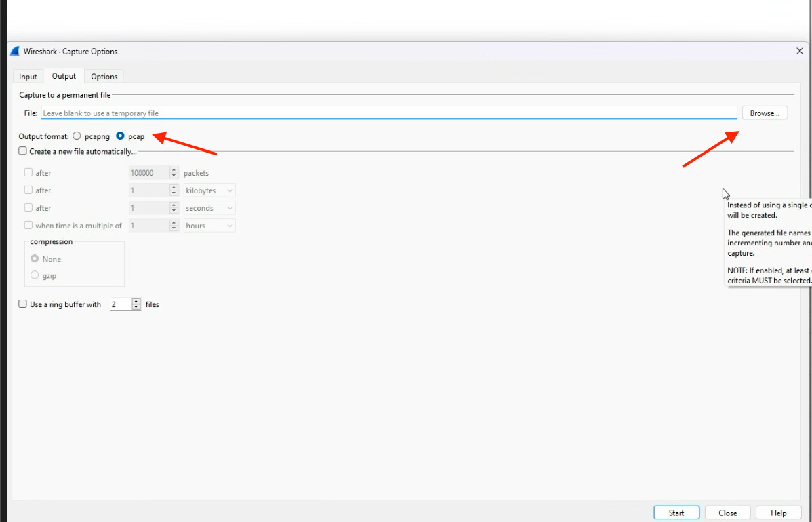Select the pcapng output format radio
This screenshot has width=812, height=522.
pyautogui.click(x=77, y=136)
